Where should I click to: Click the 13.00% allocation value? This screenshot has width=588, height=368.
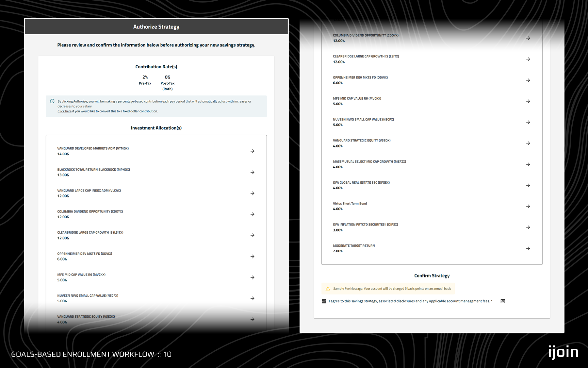[63, 175]
